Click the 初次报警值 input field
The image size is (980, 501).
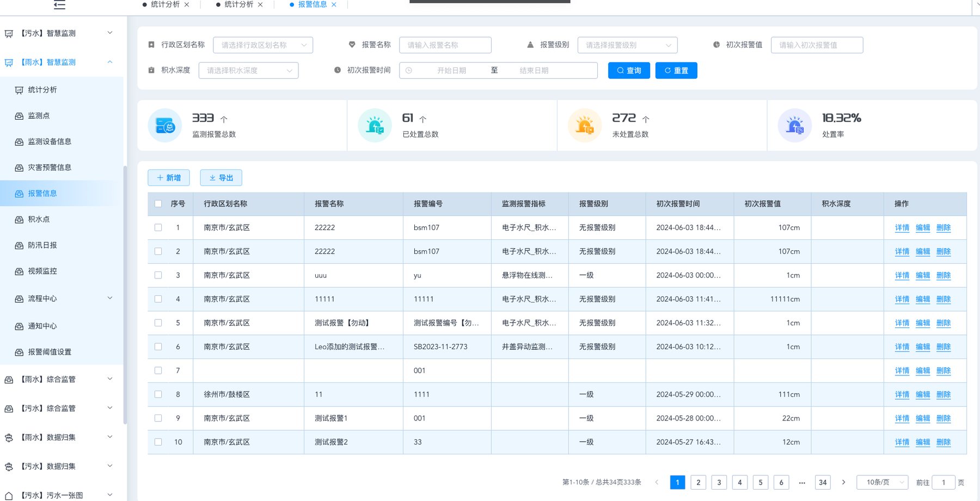[817, 45]
